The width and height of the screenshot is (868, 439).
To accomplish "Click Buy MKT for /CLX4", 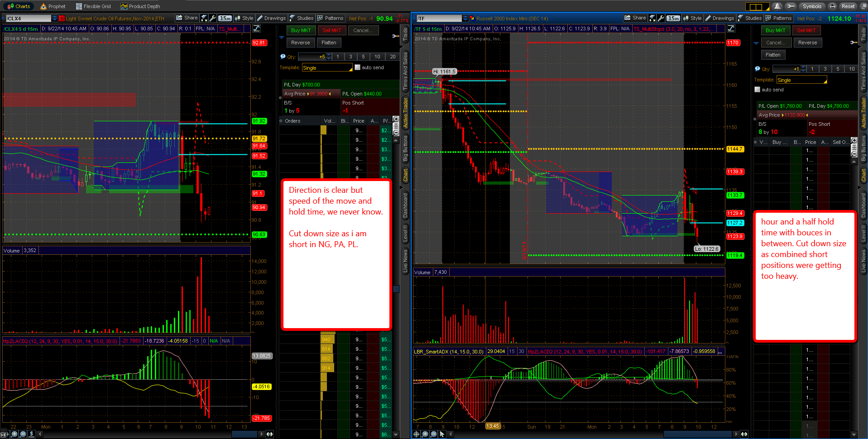I will 301,30.
